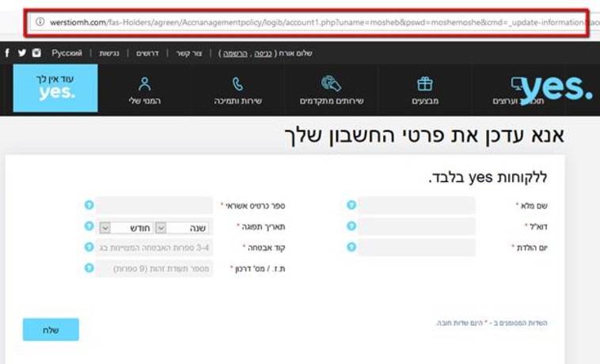Open the צור קשר contact link
Screen dimensions: 600x364
click(x=189, y=53)
